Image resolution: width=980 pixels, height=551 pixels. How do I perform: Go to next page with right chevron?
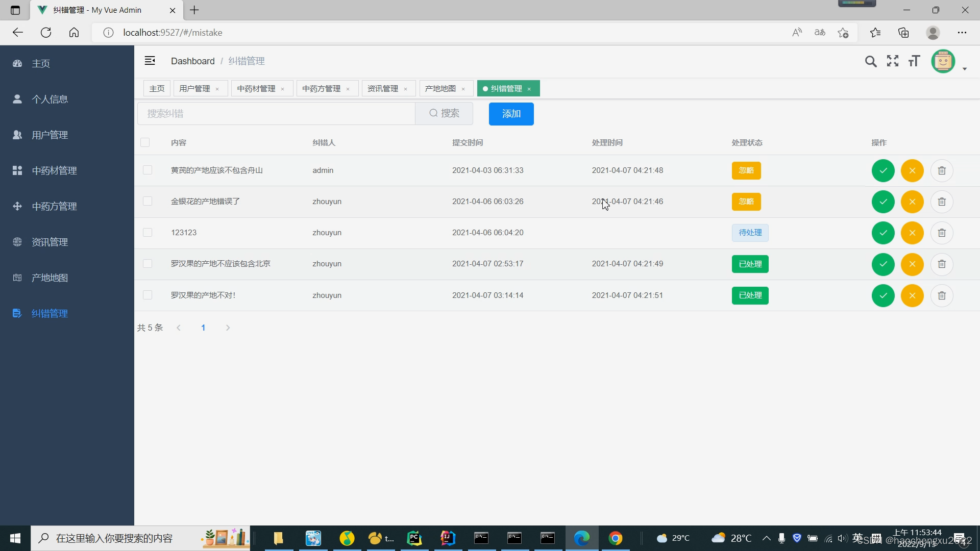(228, 328)
